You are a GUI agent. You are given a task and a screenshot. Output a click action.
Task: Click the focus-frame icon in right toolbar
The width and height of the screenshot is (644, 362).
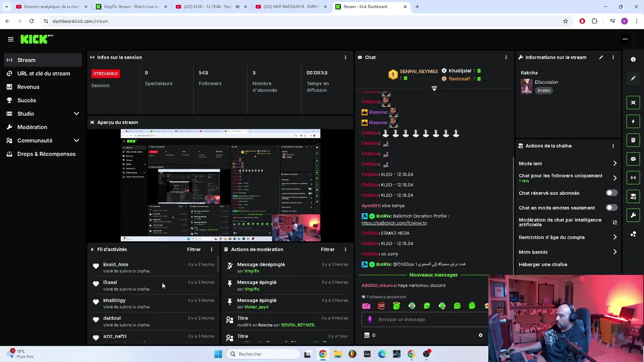pos(633,103)
